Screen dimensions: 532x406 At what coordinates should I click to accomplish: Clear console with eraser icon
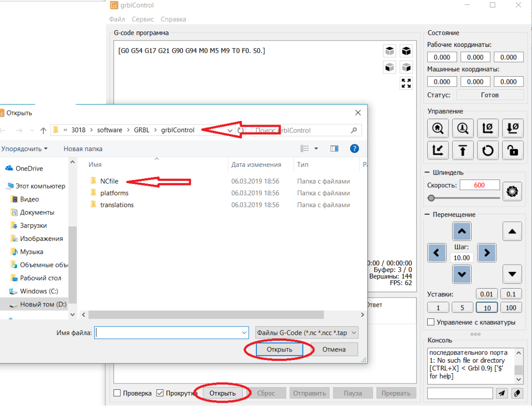click(517, 393)
